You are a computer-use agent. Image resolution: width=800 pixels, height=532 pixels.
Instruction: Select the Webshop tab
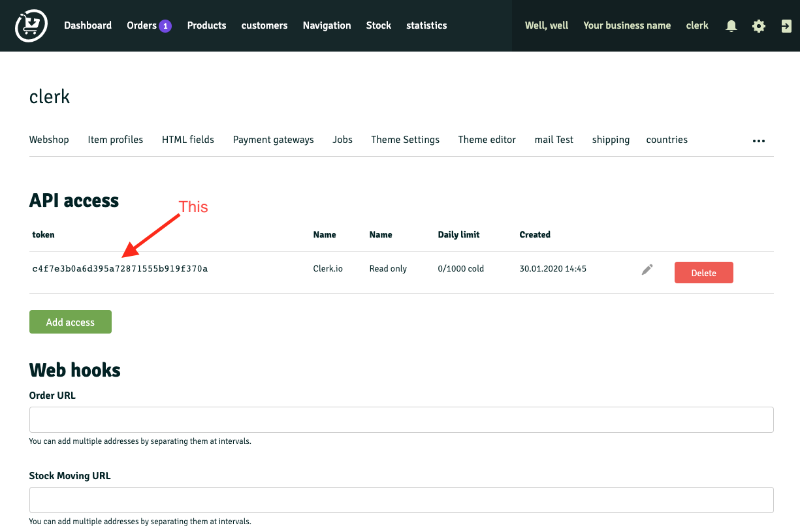point(49,139)
